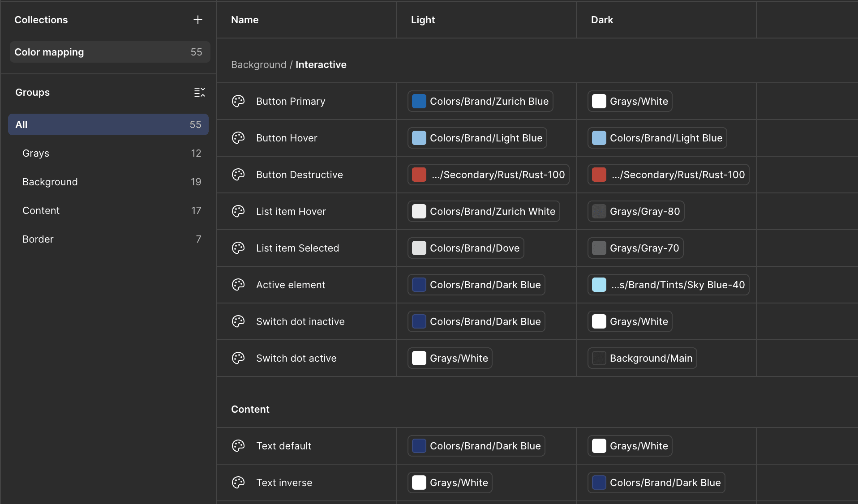
Task: Click the Collections panel title
Action: [41, 20]
